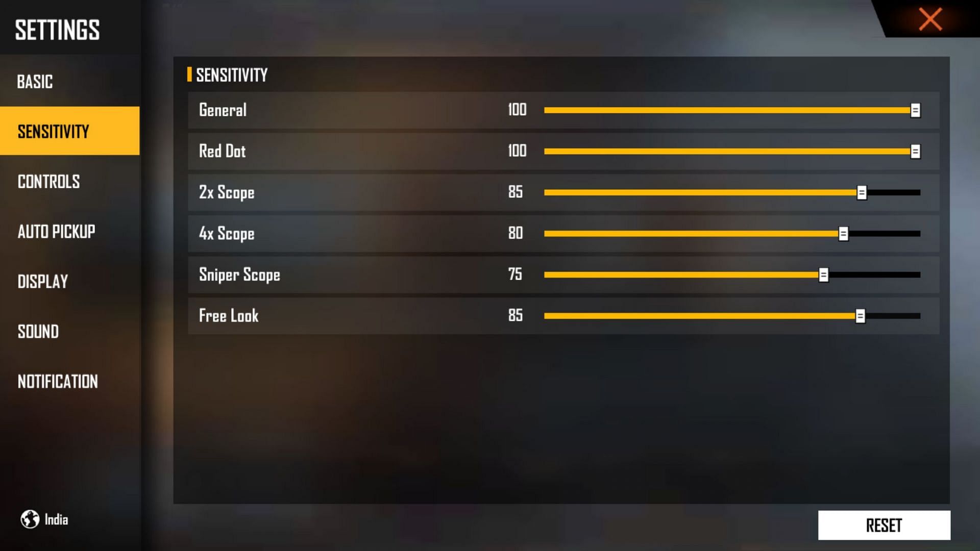
Task: Click the Free Look slider handle
Action: click(x=862, y=315)
